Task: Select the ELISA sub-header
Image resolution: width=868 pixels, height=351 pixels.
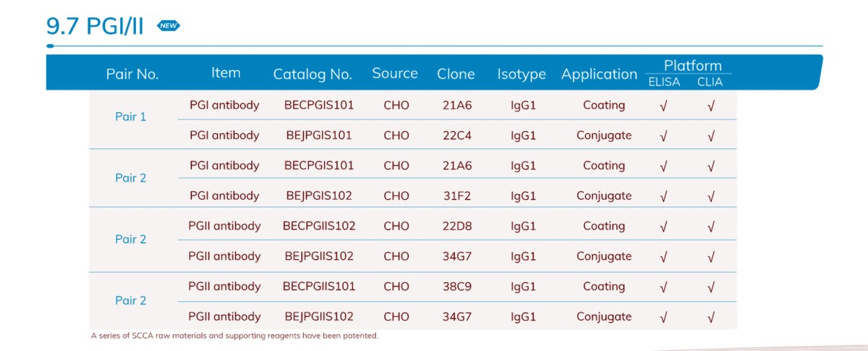Action: pos(664,82)
